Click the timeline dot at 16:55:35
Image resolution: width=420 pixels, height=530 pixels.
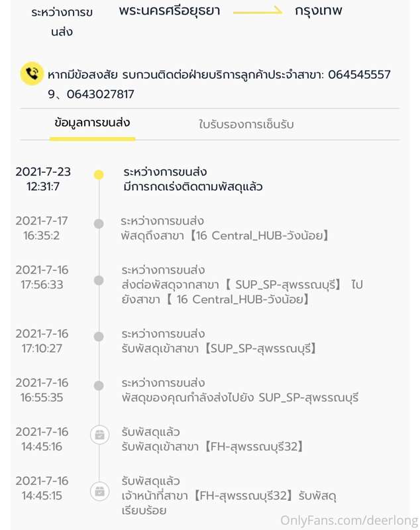(99, 386)
